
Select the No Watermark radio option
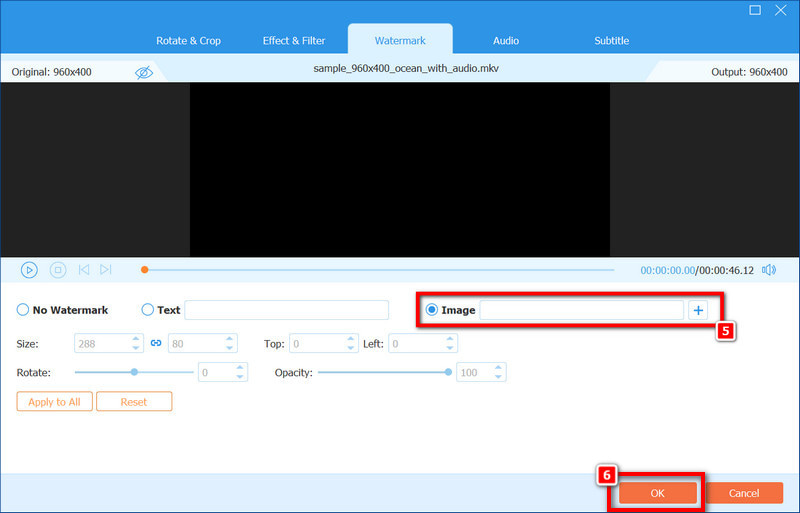23,310
